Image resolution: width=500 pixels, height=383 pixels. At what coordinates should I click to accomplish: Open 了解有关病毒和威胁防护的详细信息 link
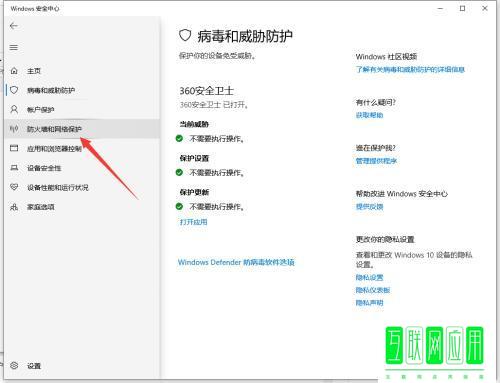[410, 69]
